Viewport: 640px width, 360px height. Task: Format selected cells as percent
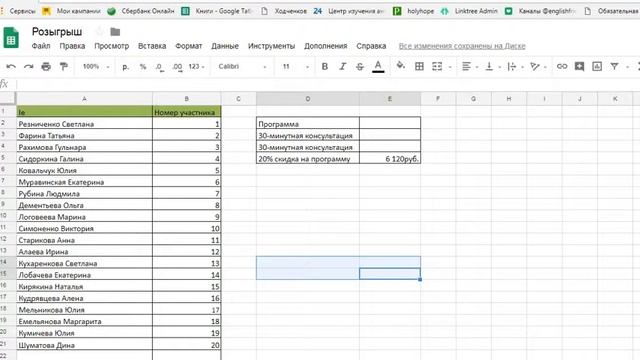pyautogui.click(x=143, y=67)
